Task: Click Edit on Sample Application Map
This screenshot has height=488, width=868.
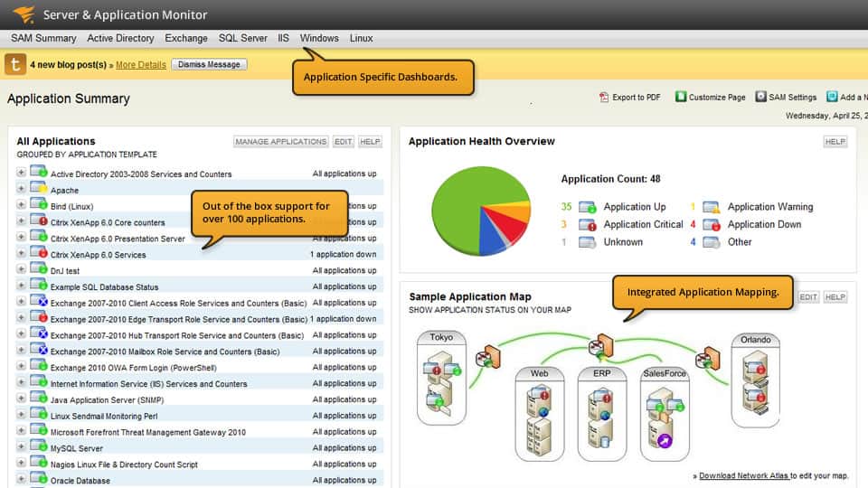Action: 808,297
